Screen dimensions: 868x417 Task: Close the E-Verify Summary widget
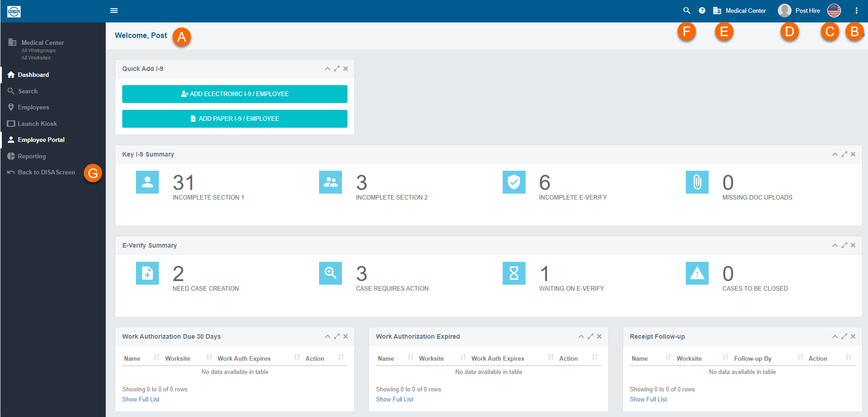853,245
